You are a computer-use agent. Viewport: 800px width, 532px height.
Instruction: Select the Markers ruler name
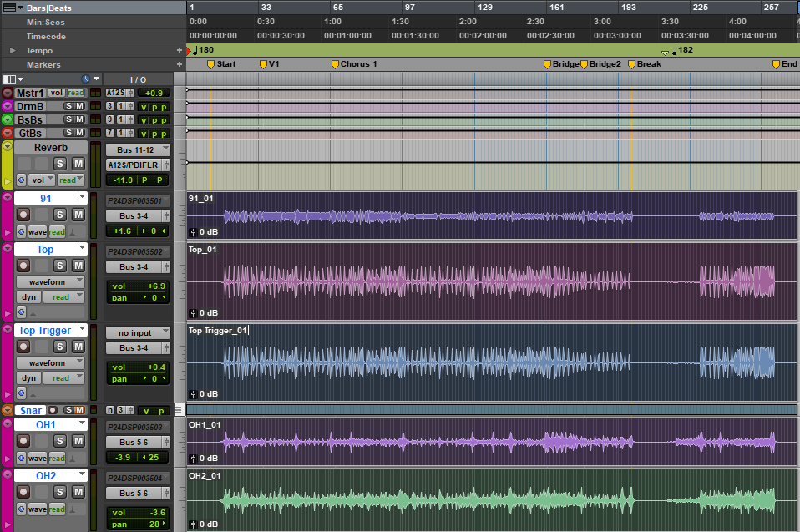pos(43,65)
